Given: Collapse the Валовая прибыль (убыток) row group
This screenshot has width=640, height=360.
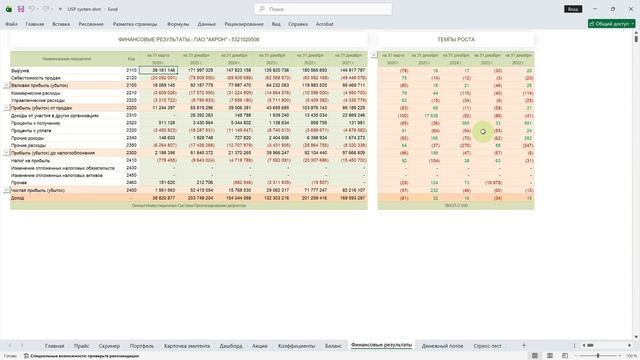Looking at the screenshot, I should (x=7, y=85).
